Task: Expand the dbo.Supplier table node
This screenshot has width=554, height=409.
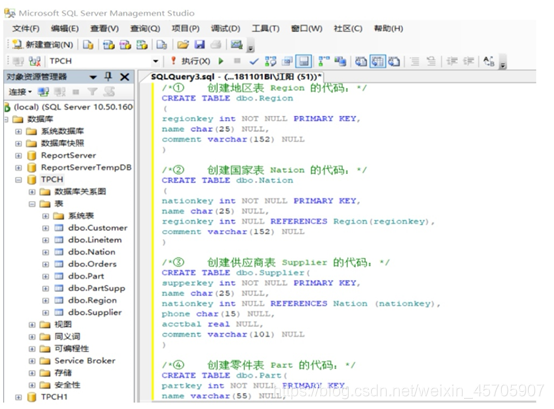Action: pos(46,313)
